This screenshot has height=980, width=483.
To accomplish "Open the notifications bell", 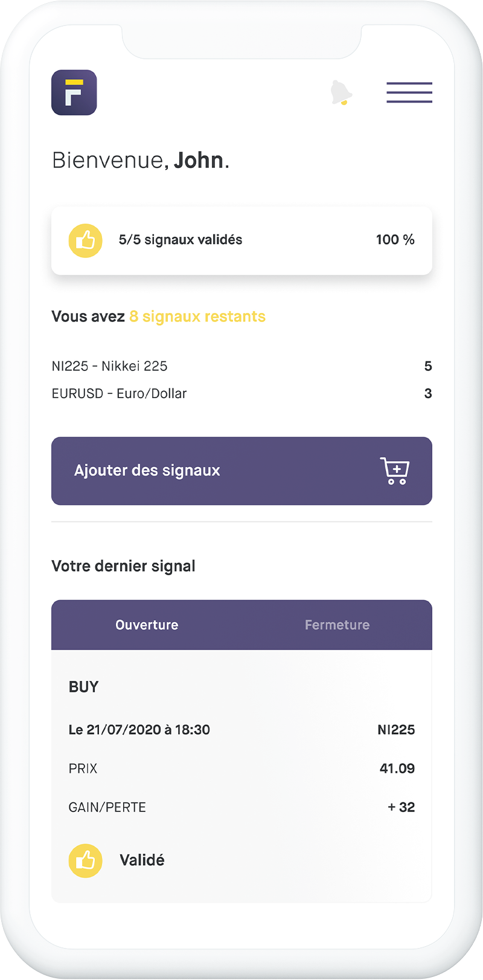I will (x=341, y=92).
